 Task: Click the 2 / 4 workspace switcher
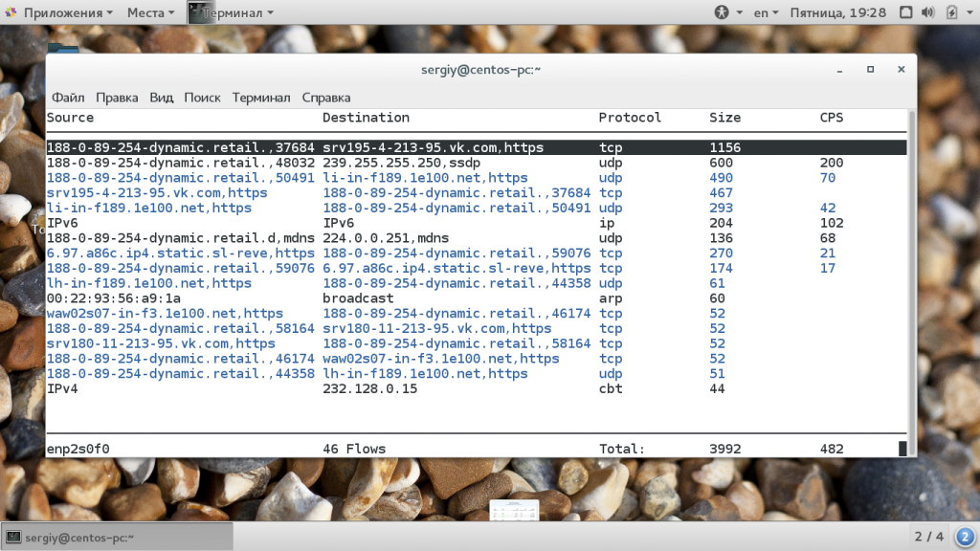coord(928,537)
